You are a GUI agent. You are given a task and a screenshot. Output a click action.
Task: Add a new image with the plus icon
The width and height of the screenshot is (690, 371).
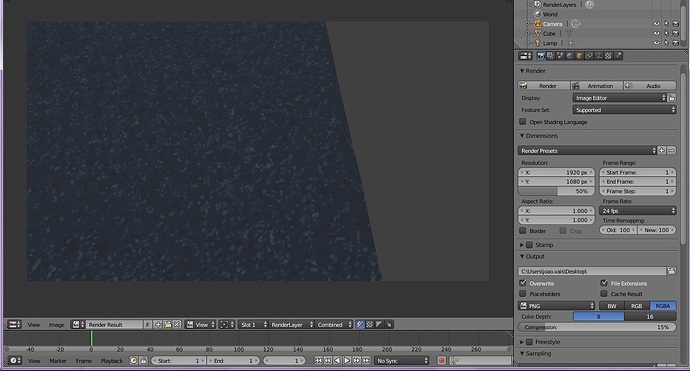click(158, 324)
